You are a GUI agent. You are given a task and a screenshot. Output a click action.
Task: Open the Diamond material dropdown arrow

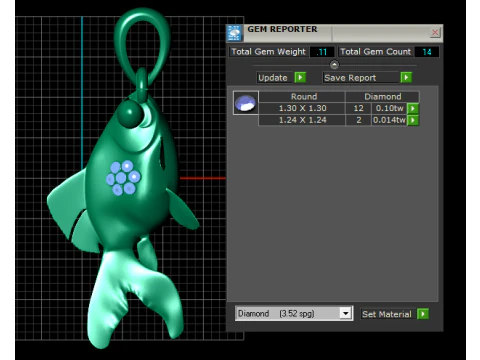tap(346, 313)
